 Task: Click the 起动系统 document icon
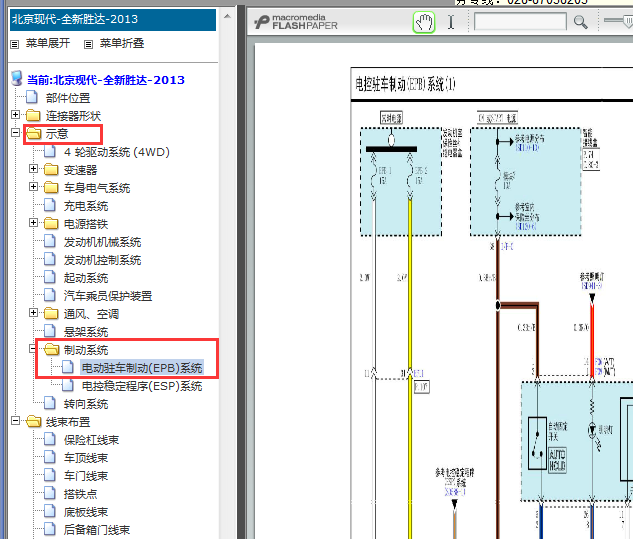50,277
